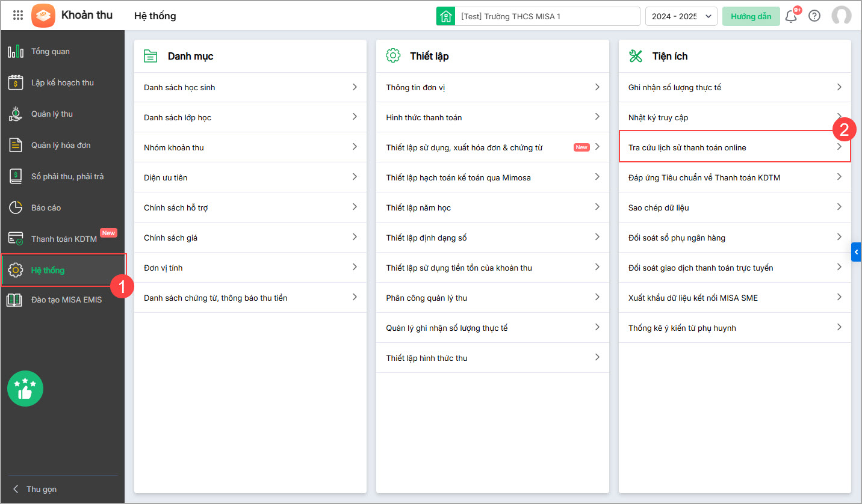Collapse the sidebar with Thu gọn
862x504 pixels.
[35, 489]
